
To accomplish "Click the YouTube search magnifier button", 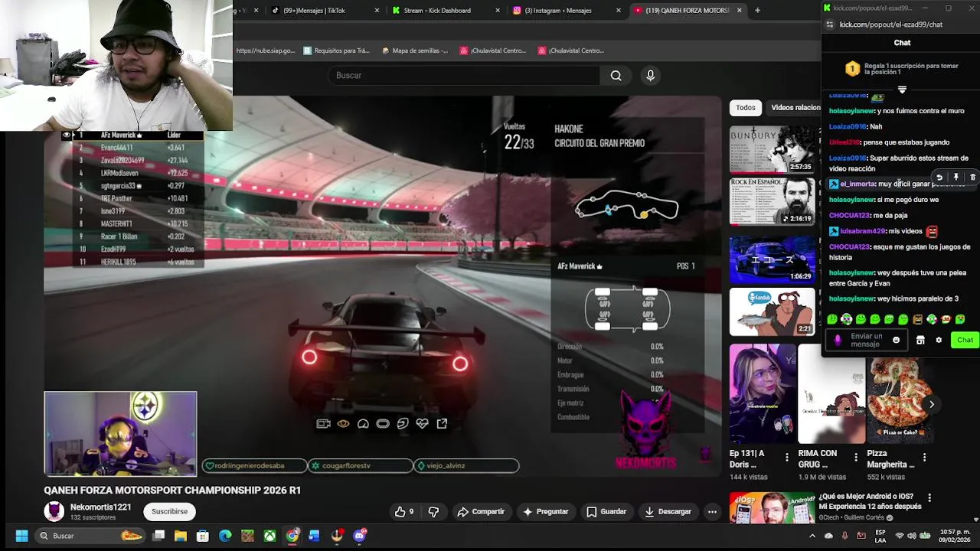I will click(x=616, y=76).
